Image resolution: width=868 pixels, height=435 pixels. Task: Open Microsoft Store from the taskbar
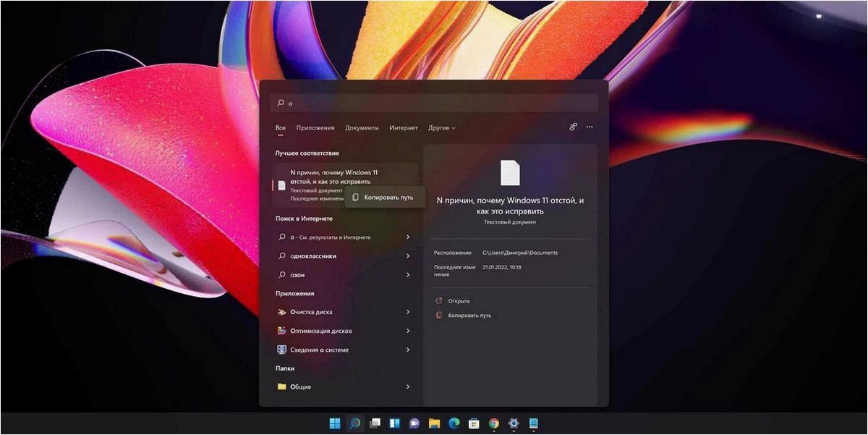coord(474,423)
